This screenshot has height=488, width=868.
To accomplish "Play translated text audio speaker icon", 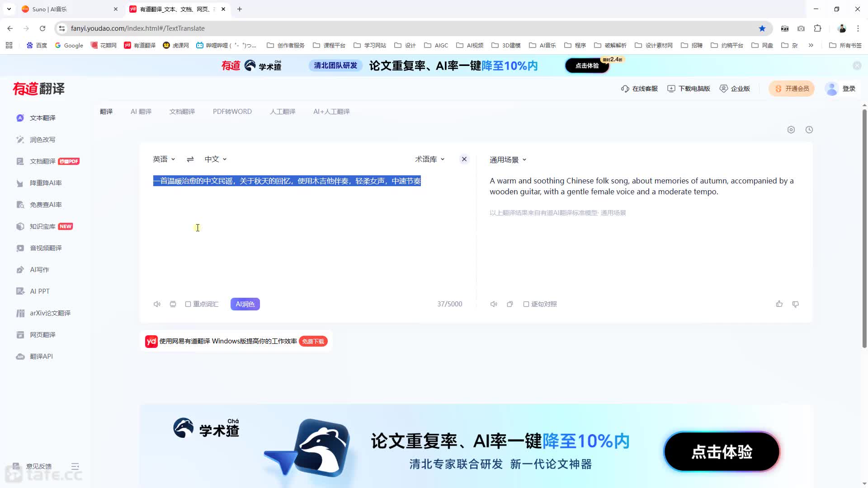I will point(494,304).
